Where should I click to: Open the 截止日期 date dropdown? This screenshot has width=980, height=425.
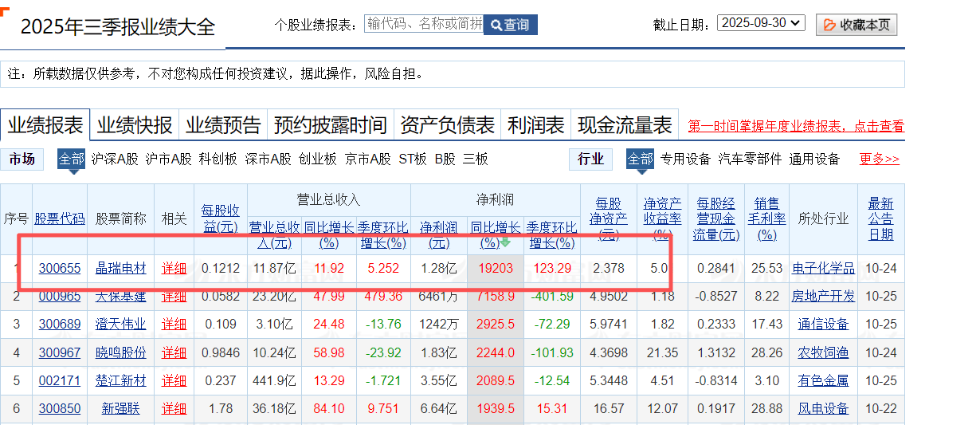[761, 23]
